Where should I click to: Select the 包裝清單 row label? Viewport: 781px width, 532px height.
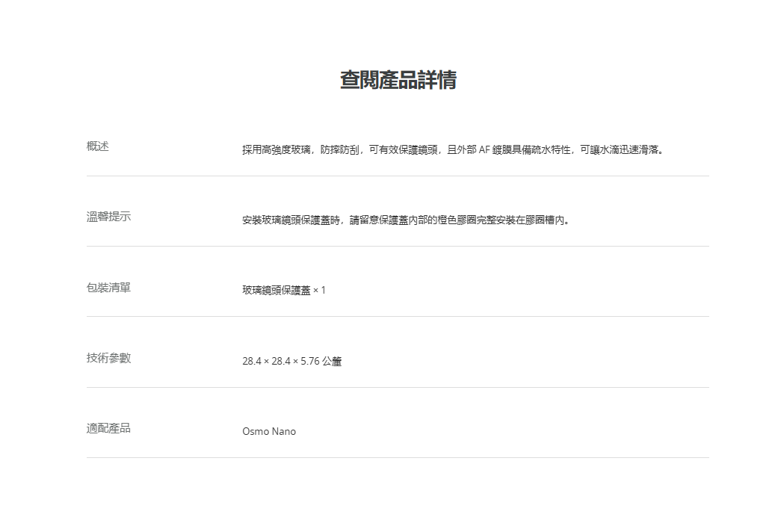(108, 287)
